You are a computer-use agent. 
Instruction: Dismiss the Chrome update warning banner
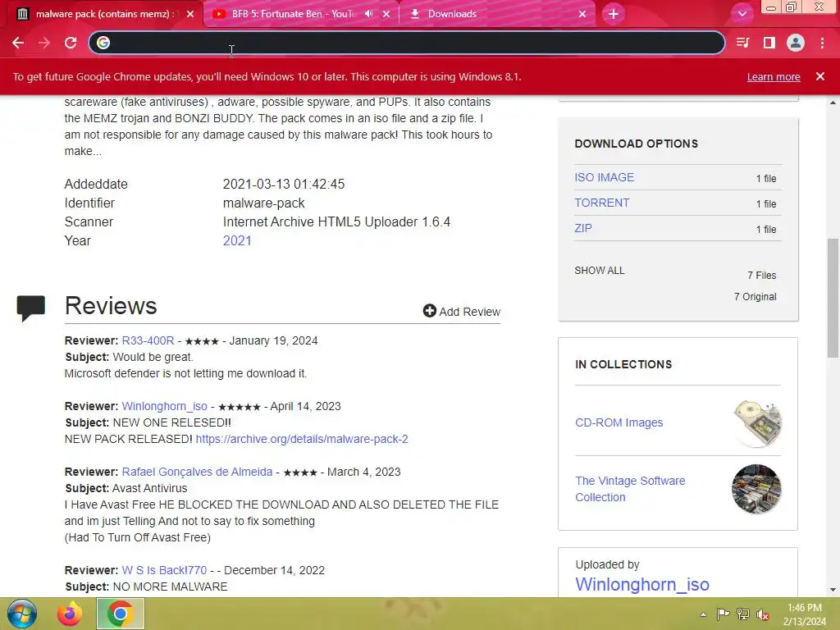pyautogui.click(x=820, y=76)
